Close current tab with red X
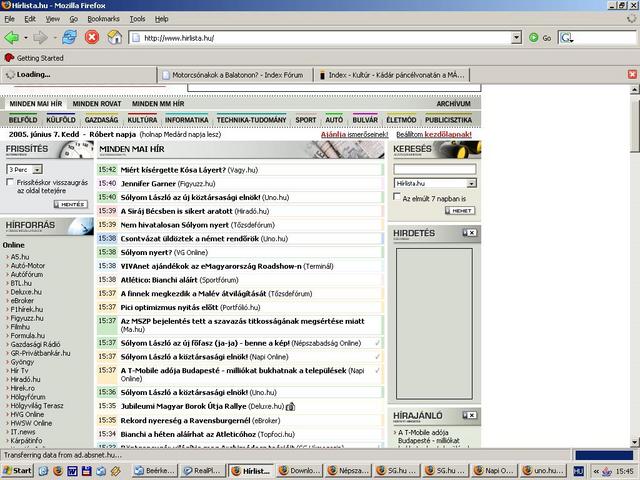Image resolution: width=640 pixels, height=480 pixels. tap(632, 74)
